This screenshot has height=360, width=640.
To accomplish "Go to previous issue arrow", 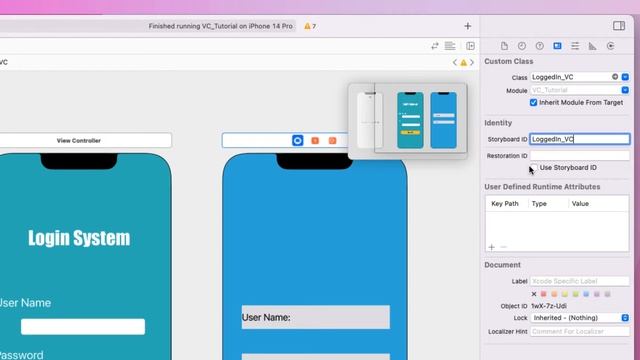I will coord(455,62).
